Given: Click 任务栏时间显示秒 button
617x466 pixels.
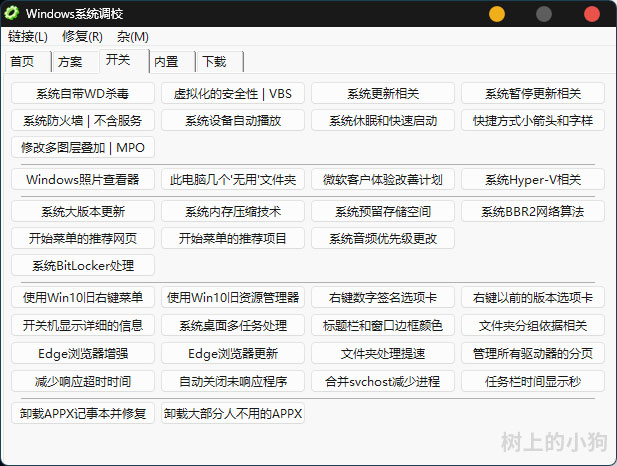Looking at the screenshot, I should 533,381.
